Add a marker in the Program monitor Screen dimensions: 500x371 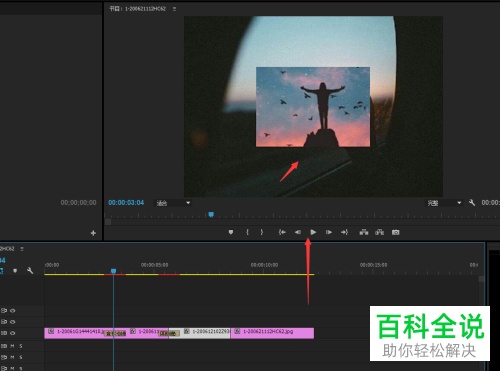click(231, 232)
